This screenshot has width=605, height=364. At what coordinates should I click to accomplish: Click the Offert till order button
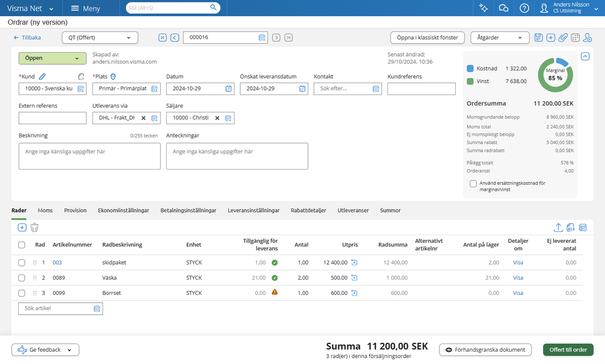[x=567, y=349]
